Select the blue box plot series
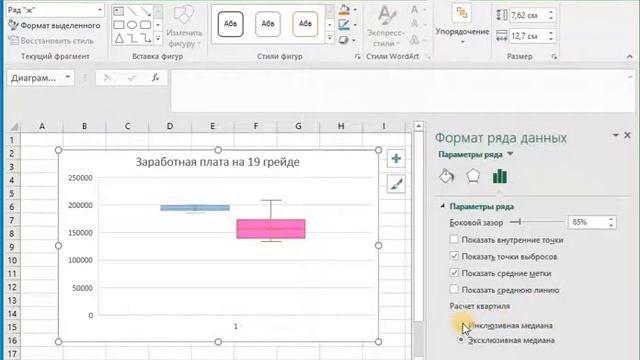The width and height of the screenshot is (640, 360). coord(195,208)
